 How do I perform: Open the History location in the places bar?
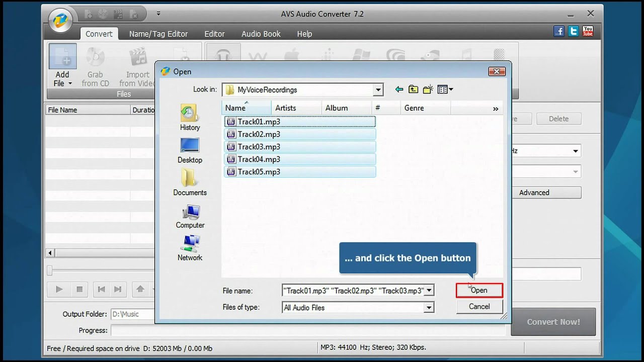pyautogui.click(x=190, y=118)
